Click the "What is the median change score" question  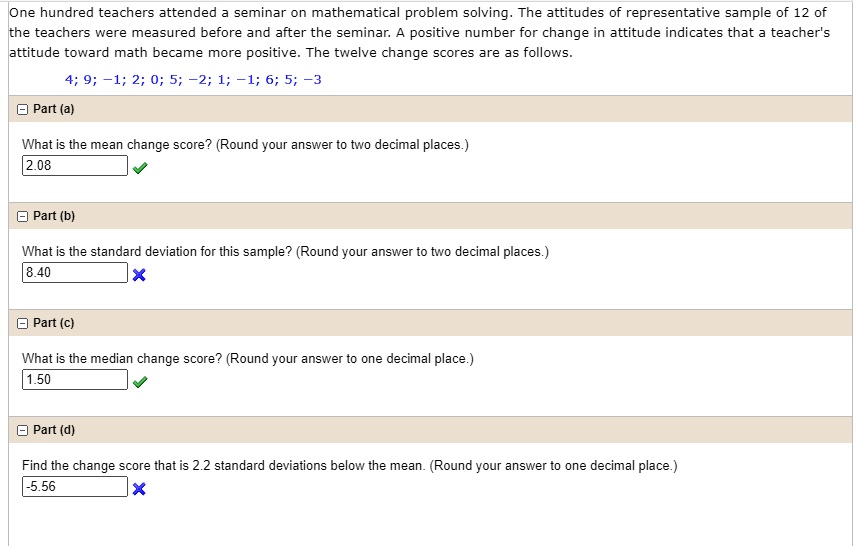tap(247, 359)
